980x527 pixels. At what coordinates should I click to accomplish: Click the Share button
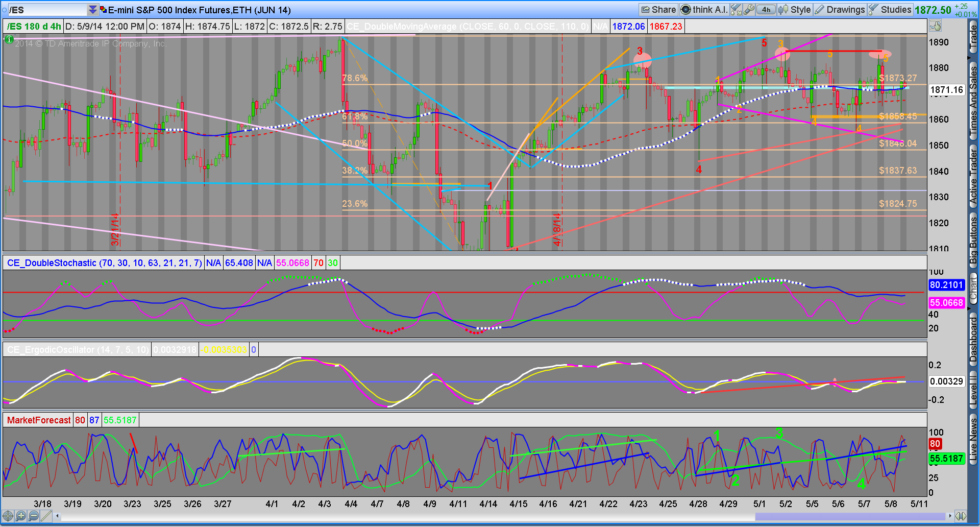[658, 10]
